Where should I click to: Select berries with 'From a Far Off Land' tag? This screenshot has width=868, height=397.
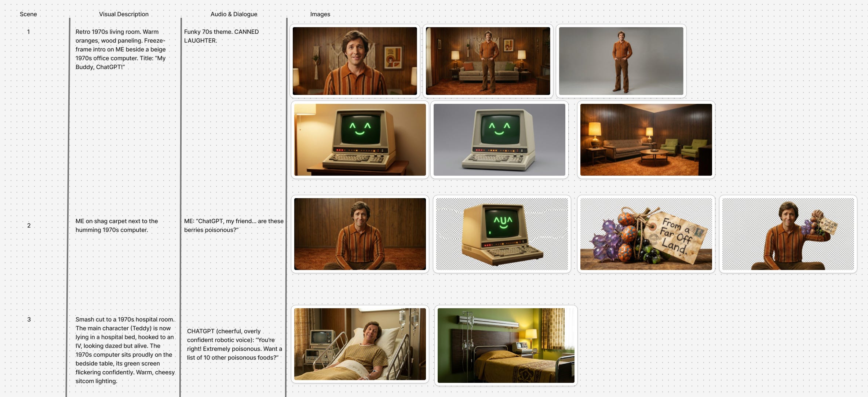(646, 234)
